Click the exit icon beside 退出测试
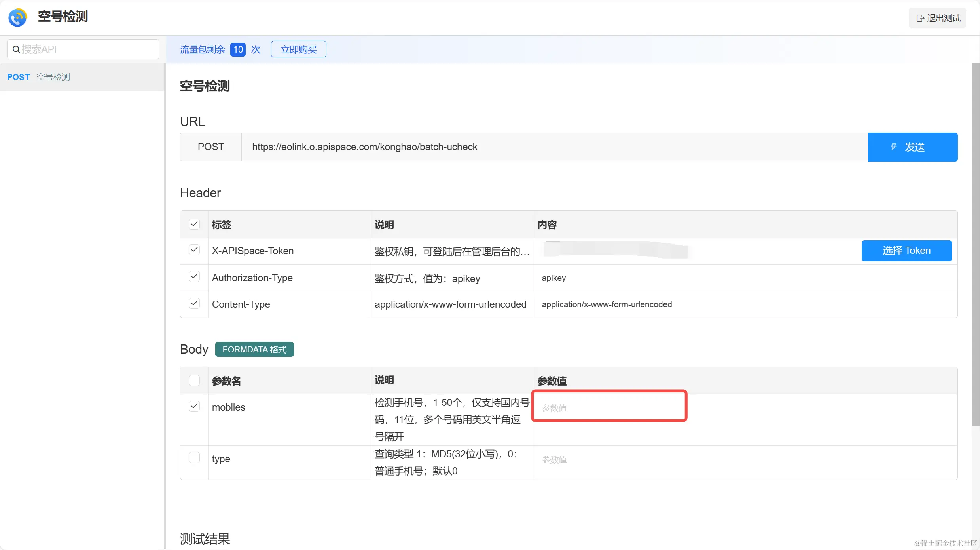Screen dimensions: 980x550 click(920, 18)
